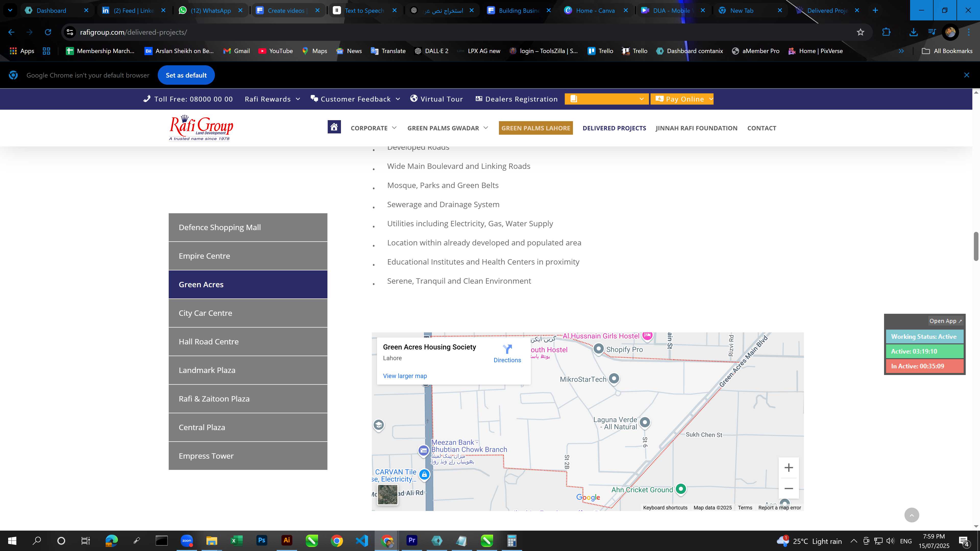Bookmark this page with the star icon
Viewport: 980px width, 551px height.
[x=861, y=32]
